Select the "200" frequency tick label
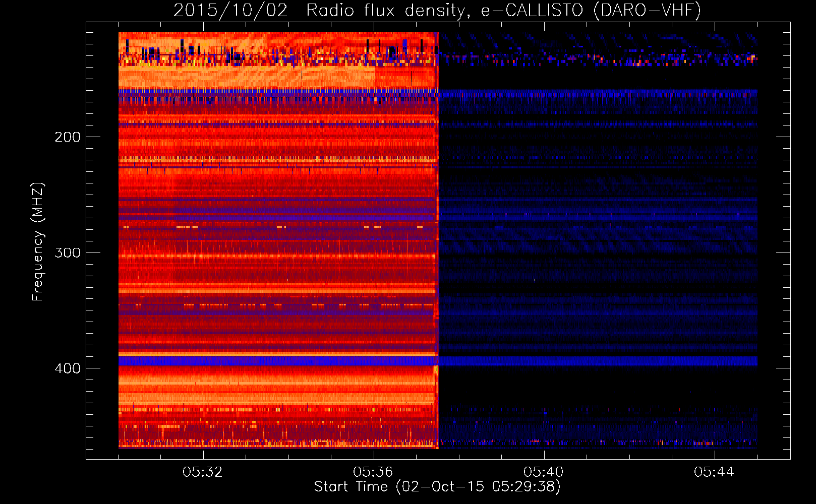This screenshot has width=816, height=504. 68,137
